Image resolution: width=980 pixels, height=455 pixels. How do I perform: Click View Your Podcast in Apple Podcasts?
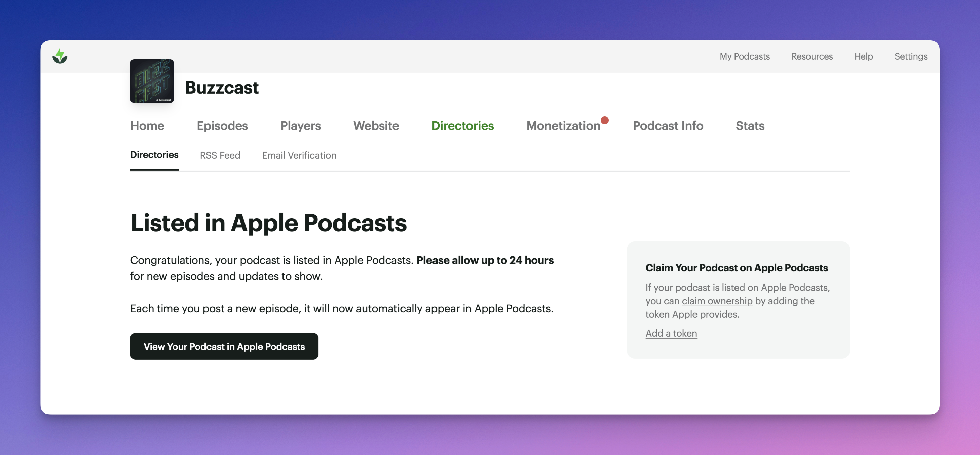tap(224, 346)
